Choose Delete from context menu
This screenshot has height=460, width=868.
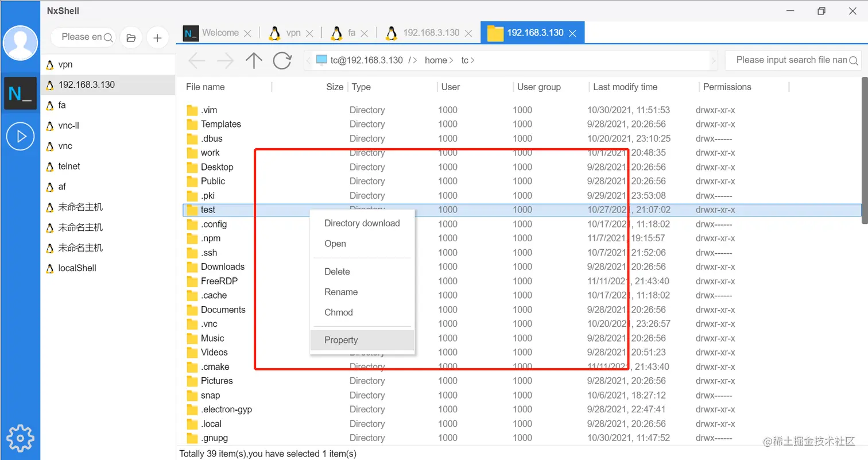click(362, 272)
